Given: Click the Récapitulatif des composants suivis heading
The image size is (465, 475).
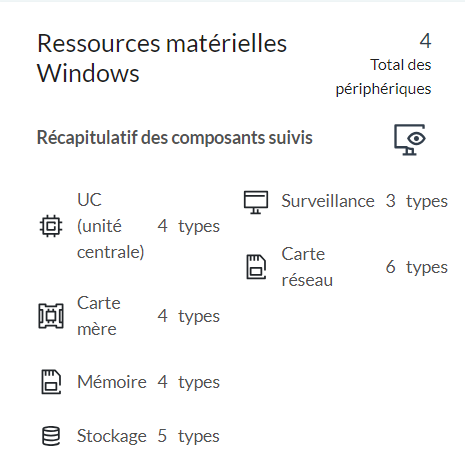Looking at the screenshot, I should point(175,138).
